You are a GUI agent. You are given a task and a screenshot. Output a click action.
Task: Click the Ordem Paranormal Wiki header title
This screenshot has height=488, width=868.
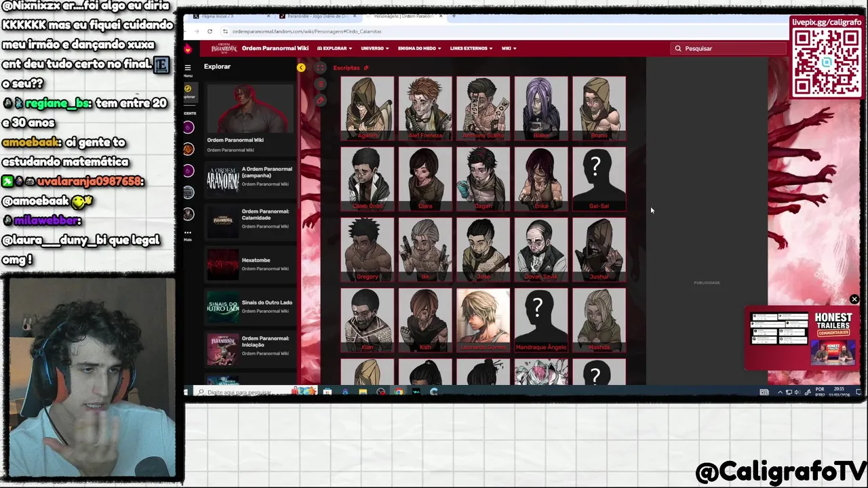pos(275,49)
